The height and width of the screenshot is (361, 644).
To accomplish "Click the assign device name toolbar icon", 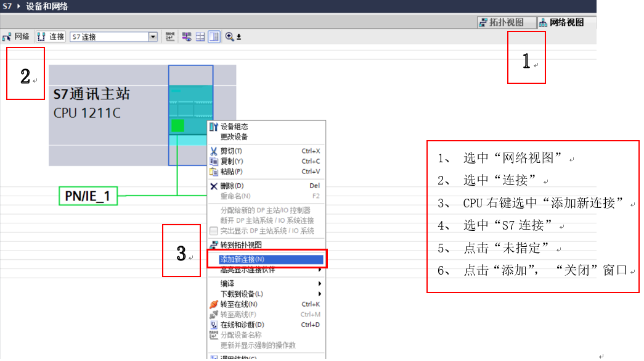I will pyautogui.click(x=170, y=36).
